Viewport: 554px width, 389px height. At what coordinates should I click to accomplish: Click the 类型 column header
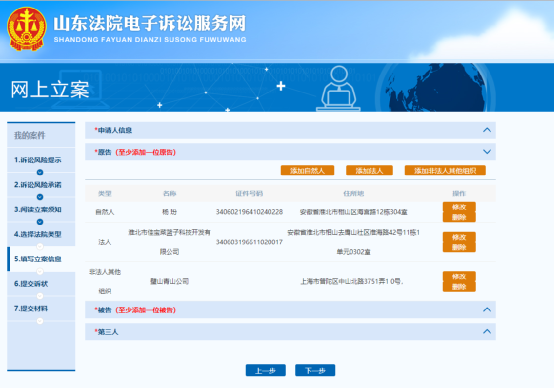pyautogui.click(x=105, y=194)
